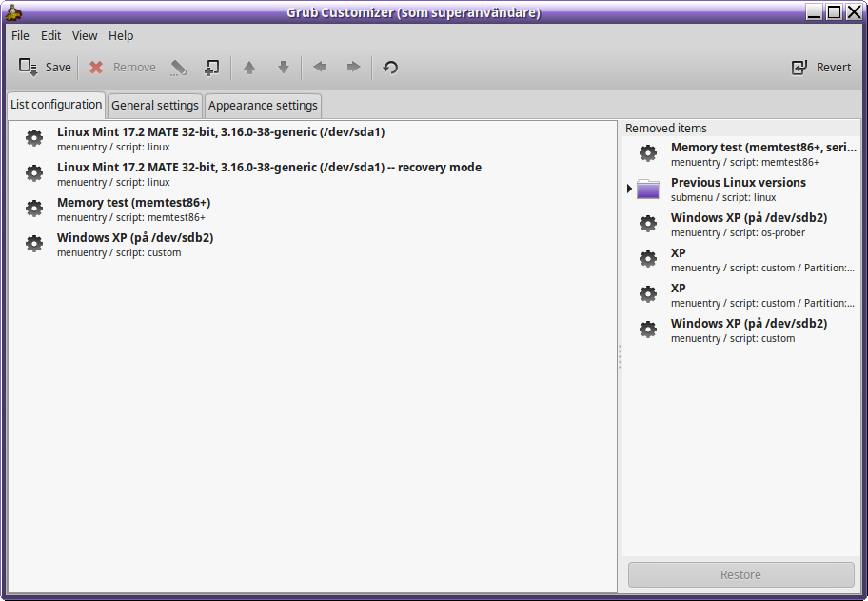This screenshot has height=601, width=868.
Task: Click the purple folder icon of Previous Linux versions
Action: click(648, 189)
